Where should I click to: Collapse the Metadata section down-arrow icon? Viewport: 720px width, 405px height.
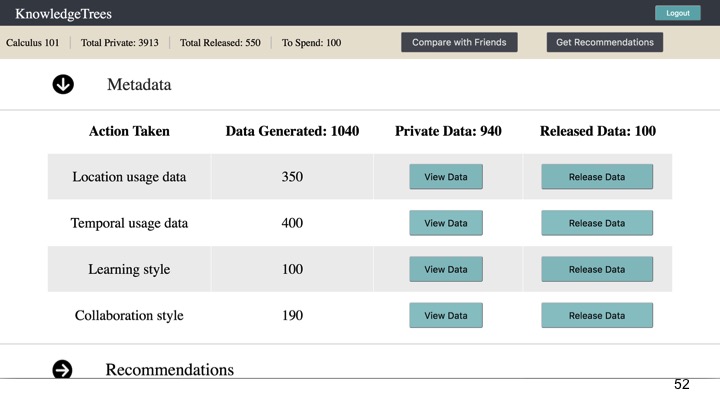pos(63,84)
